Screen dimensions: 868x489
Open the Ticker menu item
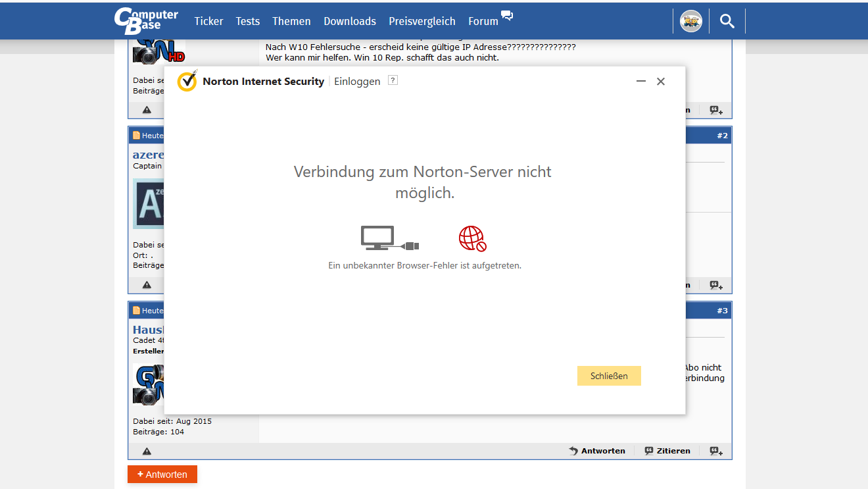click(209, 21)
